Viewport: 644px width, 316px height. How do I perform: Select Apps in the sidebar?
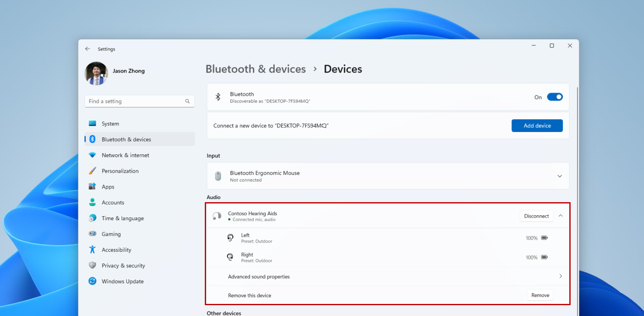[108, 187]
